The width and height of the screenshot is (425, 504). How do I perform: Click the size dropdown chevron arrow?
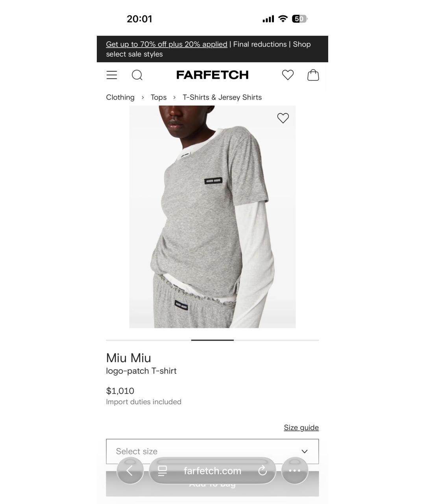point(304,451)
